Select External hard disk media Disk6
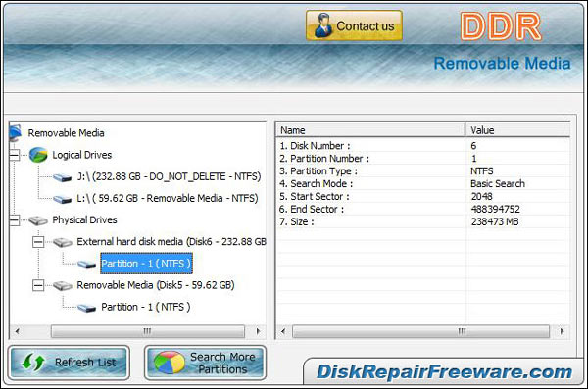Image resolution: width=588 pixels, height=389 pixels. click(x=171, y=242)
